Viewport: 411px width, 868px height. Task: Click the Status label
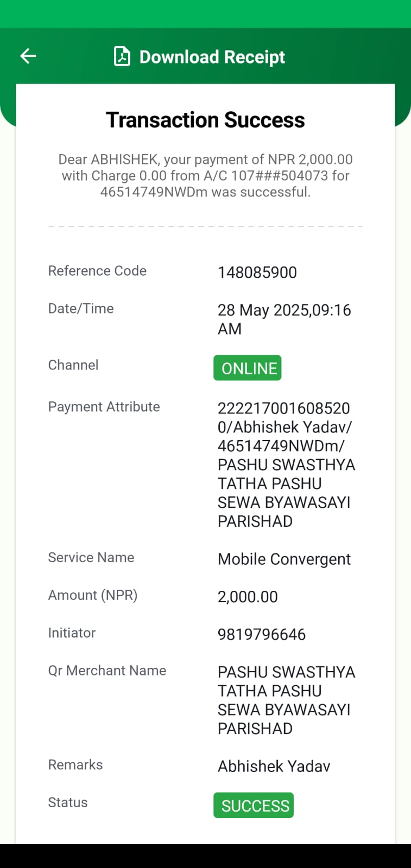[68, 802]
